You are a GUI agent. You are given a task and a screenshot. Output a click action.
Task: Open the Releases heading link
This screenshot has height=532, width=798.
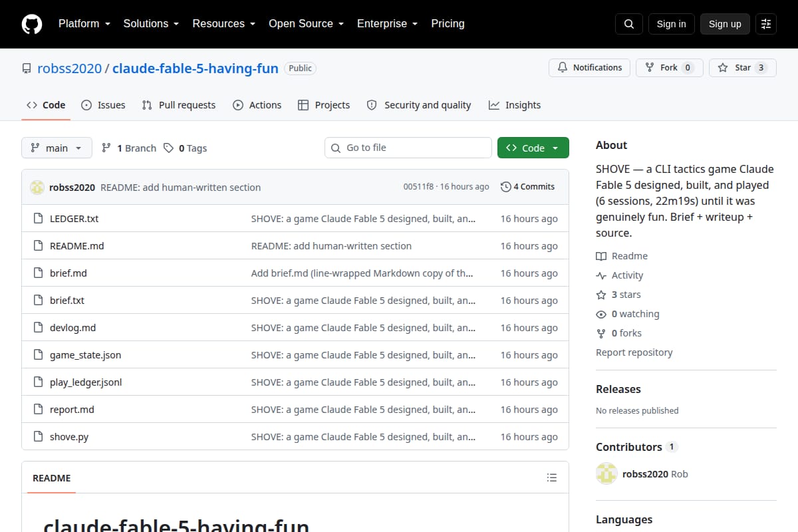pos(618,389)
